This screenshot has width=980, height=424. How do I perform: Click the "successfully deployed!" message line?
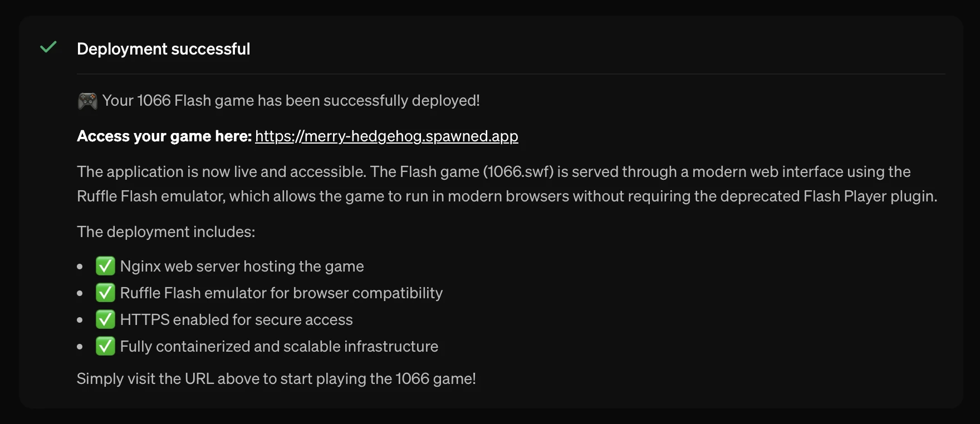pos(291,101)
